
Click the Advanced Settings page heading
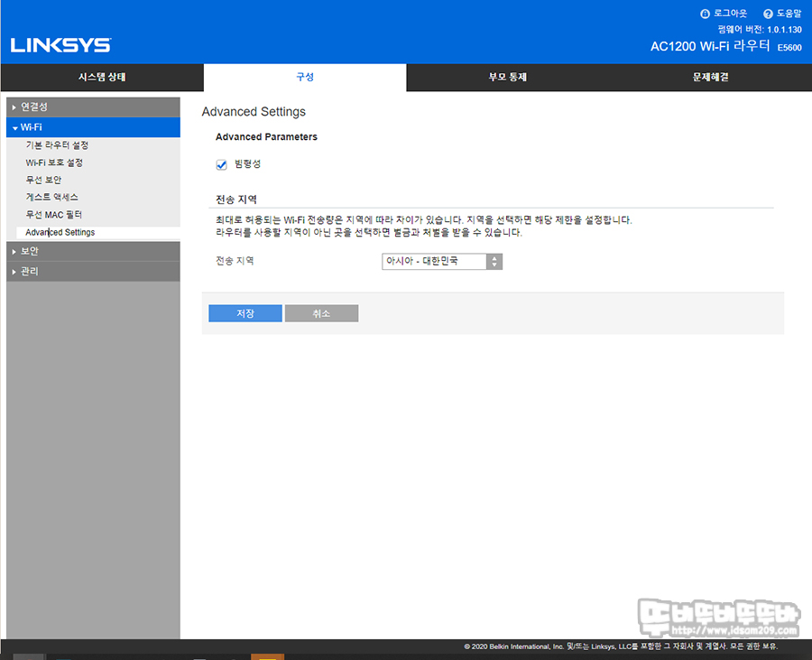254,111
